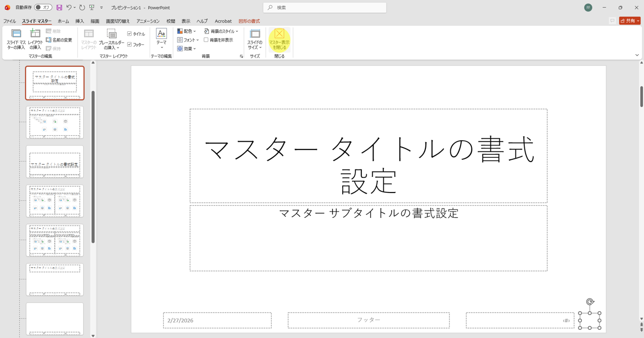644x338 pixels.
Task: Enable Hide Background Graphics checkbox
Action: (x=206, y=40)
